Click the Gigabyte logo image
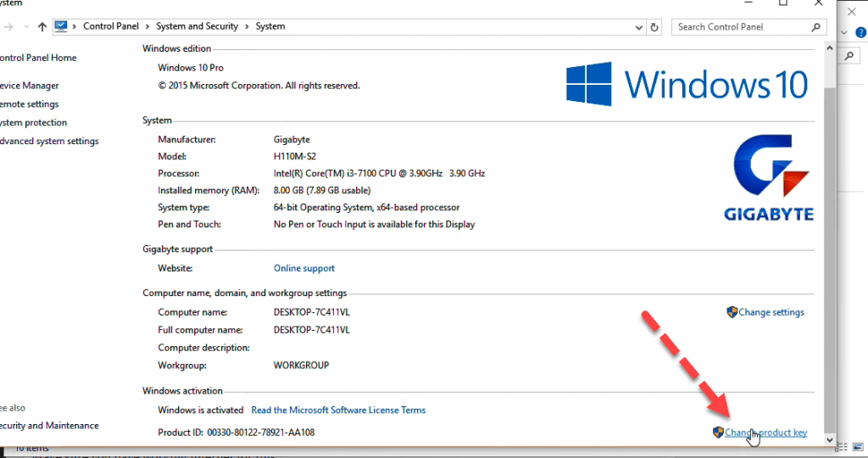The width and height of the screenshot is (868, 458). (x=769, y=177)
